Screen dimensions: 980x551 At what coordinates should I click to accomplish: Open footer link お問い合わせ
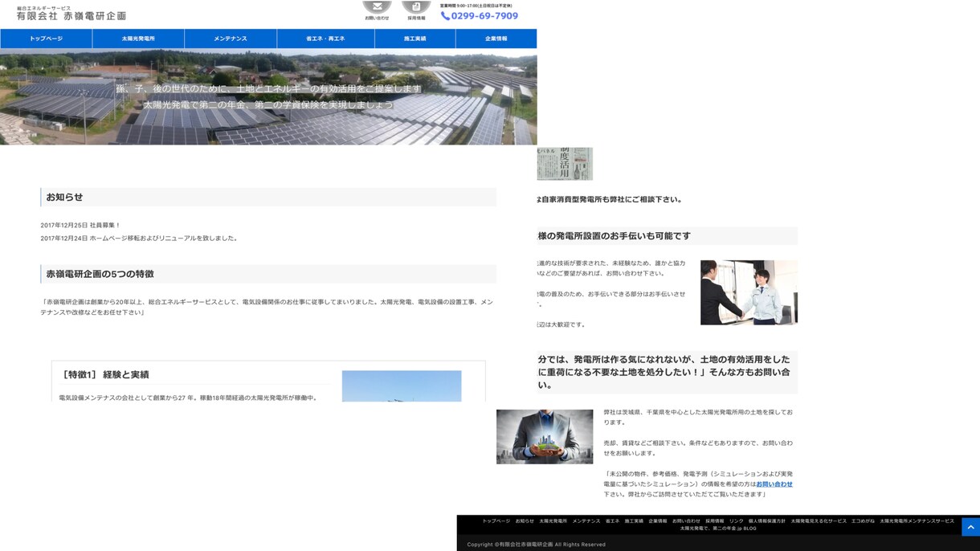tap(686, 521)
